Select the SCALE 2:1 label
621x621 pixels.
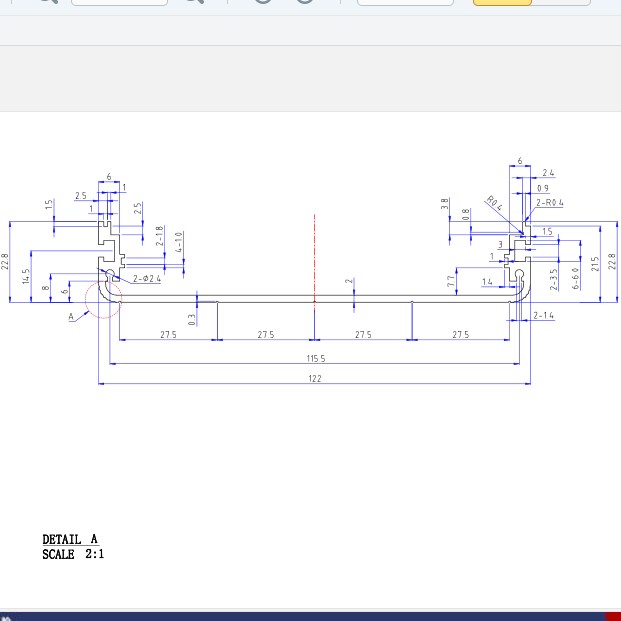73,554
